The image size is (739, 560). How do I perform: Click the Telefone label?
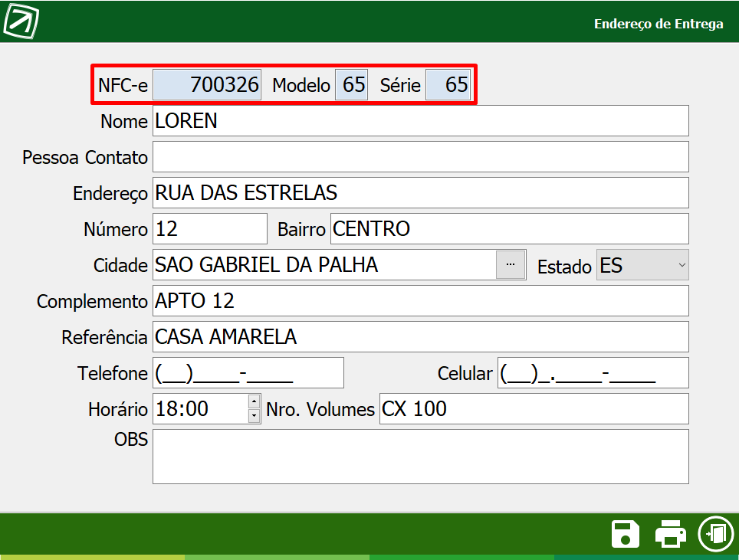click(113, 374)
